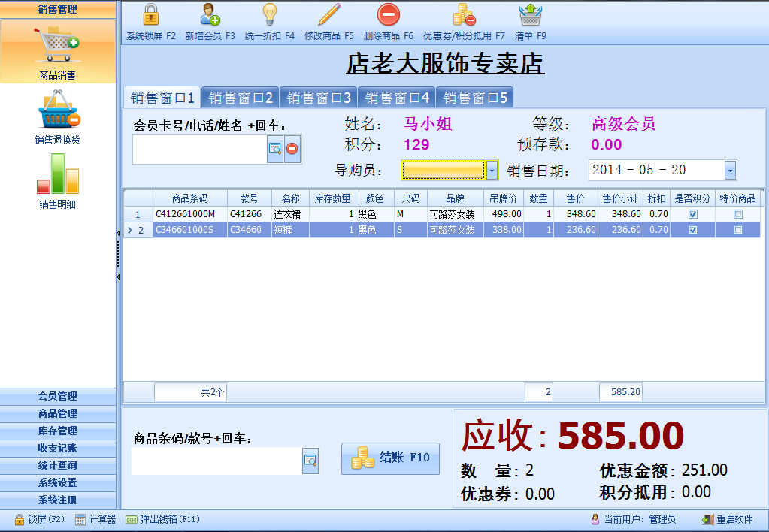
Task: Click the 删除商品 F6 red icon
Action: pos(388,16)
